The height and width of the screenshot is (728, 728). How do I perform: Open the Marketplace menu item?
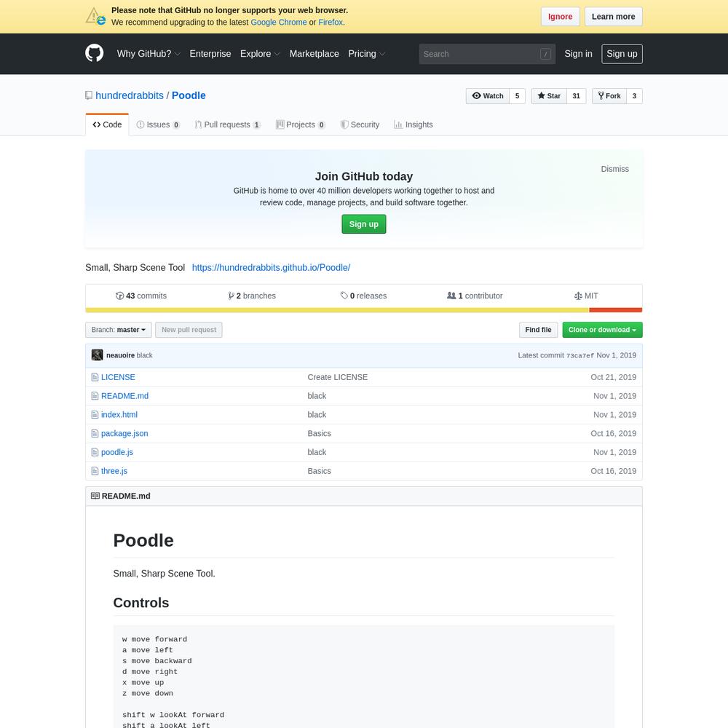coord(314,54)
